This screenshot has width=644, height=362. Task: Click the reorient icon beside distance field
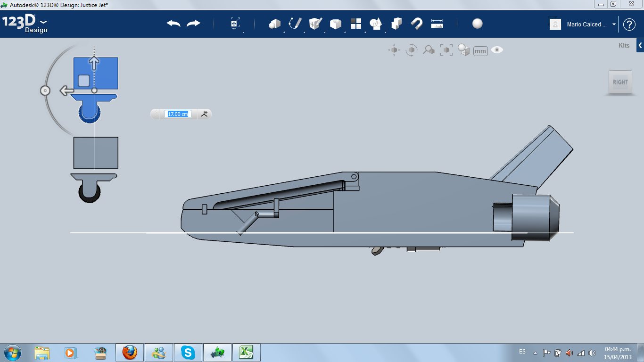[204, 114]
